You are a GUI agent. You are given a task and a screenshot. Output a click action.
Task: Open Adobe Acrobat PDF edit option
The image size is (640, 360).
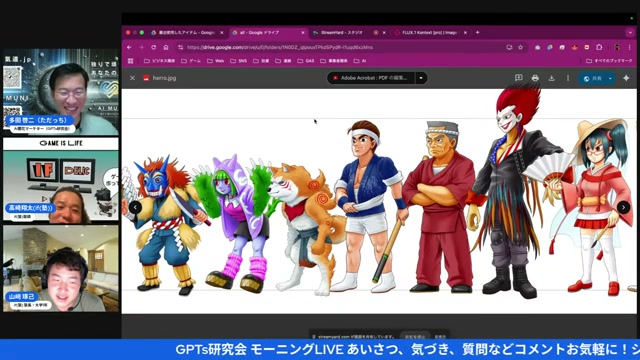point(371,78)
